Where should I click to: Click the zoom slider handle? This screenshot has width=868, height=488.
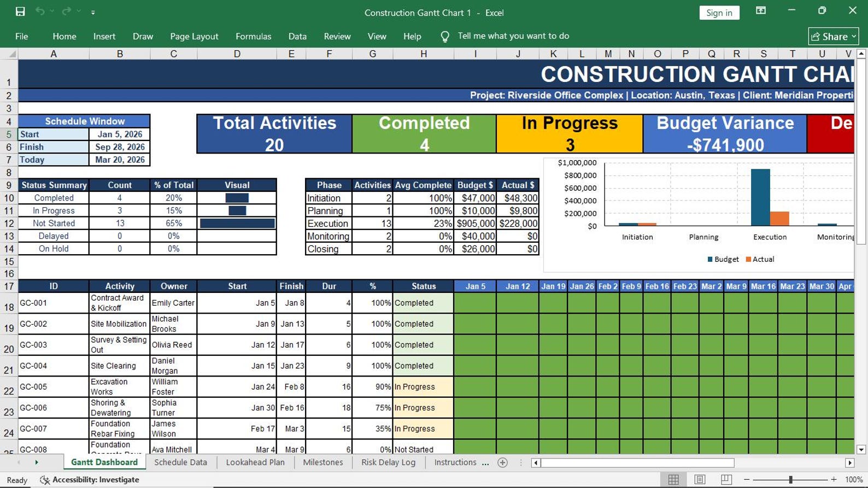(790, 479)
